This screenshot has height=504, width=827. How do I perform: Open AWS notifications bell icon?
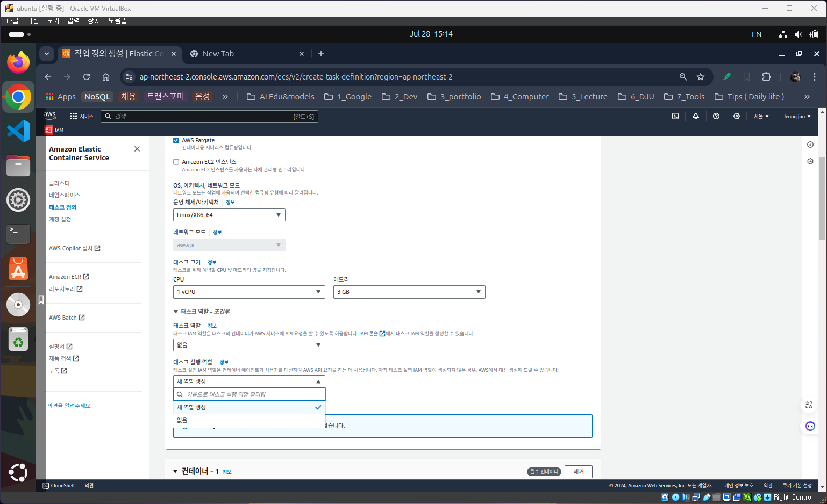pos(696,116)
